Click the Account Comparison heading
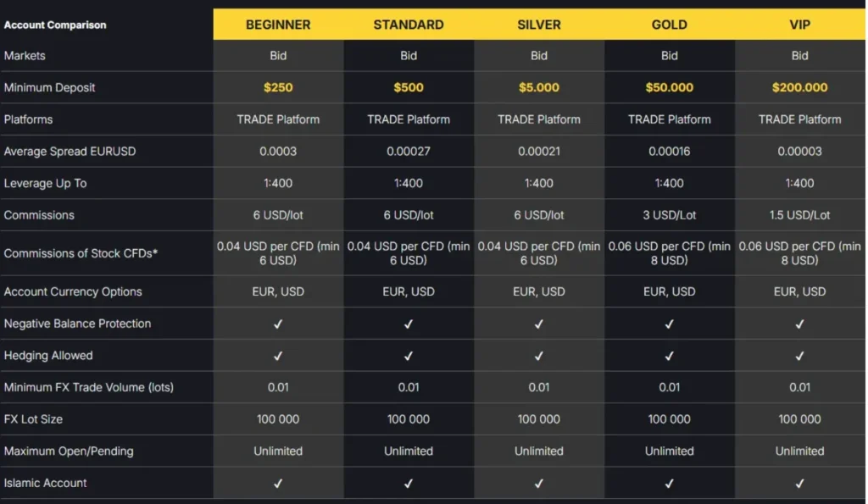 pos(55,25)
